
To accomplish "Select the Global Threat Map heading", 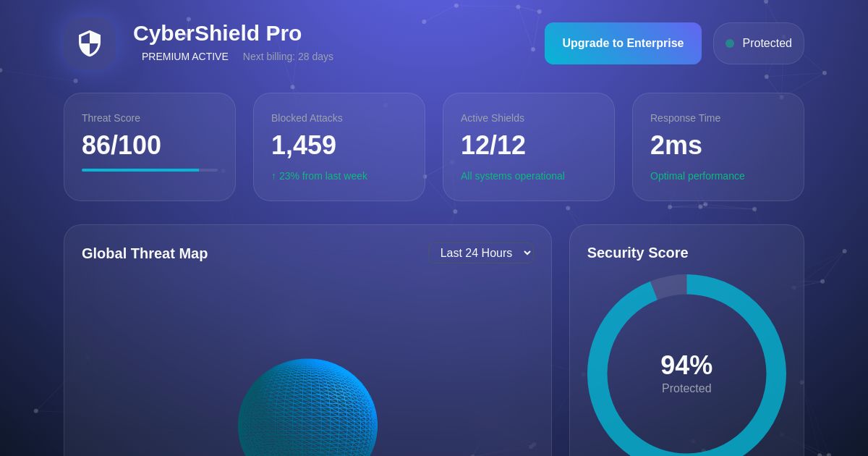I will click(x=145, y=253).
